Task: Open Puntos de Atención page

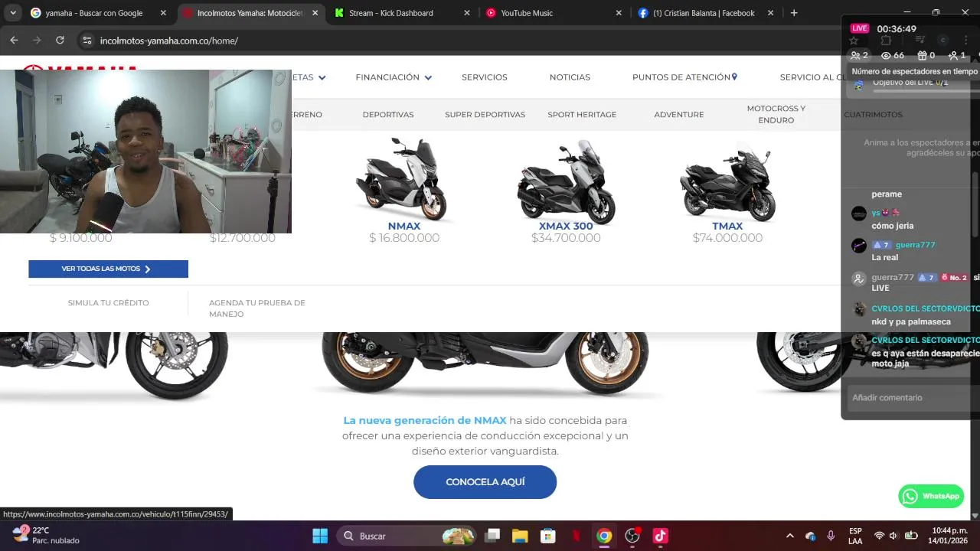Action: coord(681,77)
